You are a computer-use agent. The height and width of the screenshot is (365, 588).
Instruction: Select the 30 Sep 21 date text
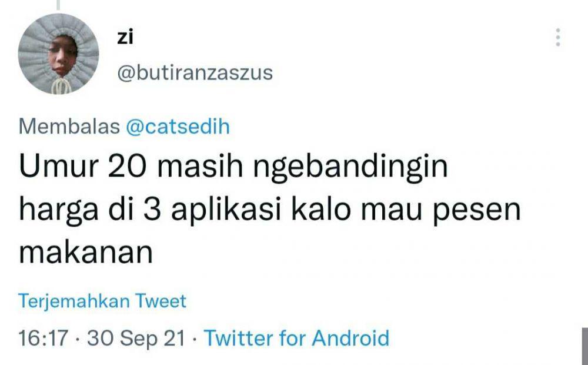pyautogui.click(x=136, y=338)
